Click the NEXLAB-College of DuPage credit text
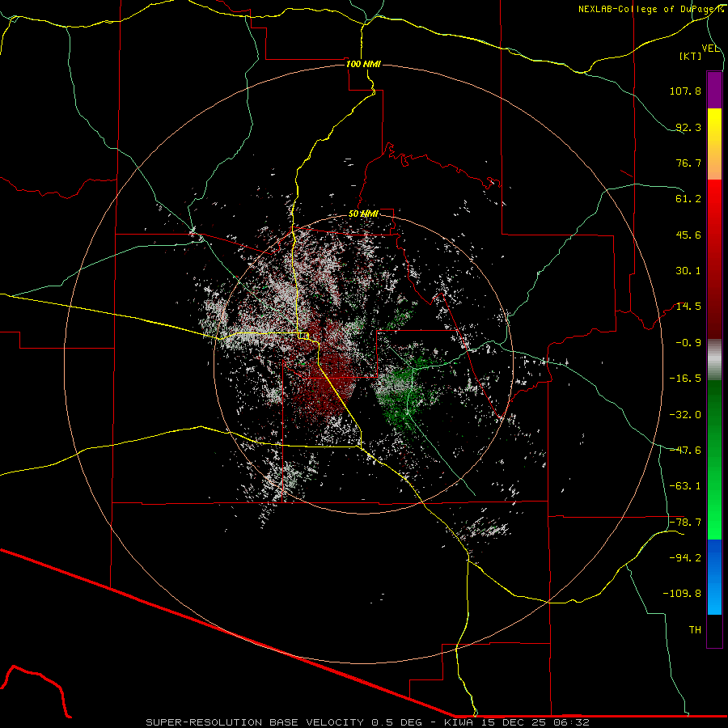Screen dimensions: 728x728 tap(650, 9)
